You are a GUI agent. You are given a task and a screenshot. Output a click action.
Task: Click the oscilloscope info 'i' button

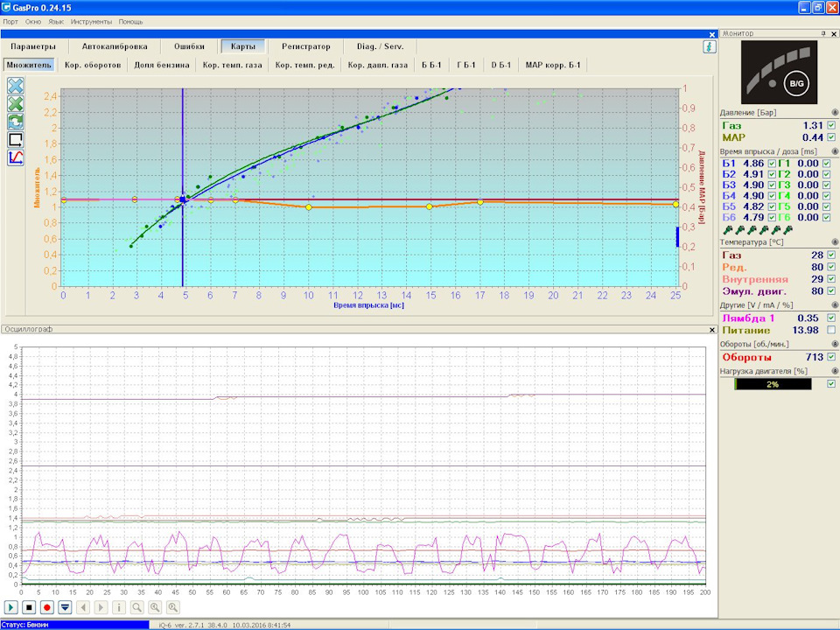pyautogui.click(x=119, y=607)
